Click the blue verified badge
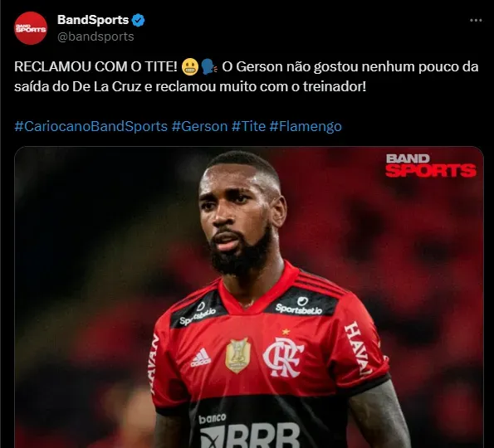The height and width of the screenshot is (448, 494). click(x=138, y=20)
